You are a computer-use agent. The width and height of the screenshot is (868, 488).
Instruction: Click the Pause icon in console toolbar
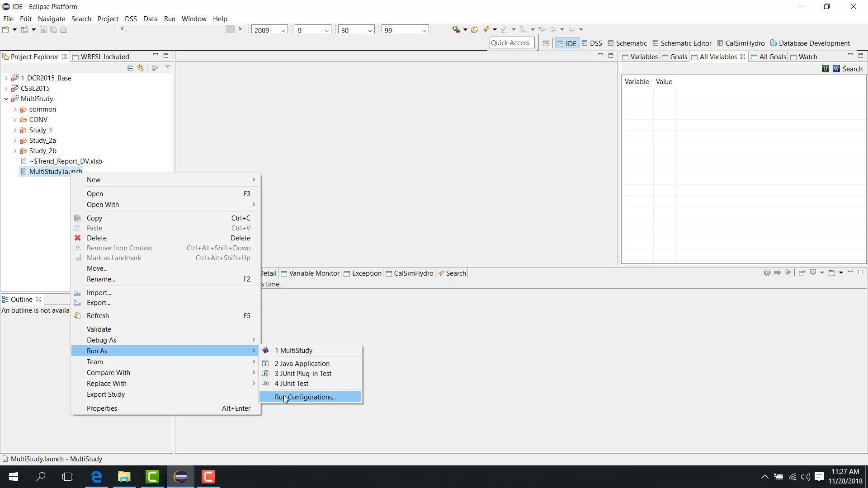[767, 272]
